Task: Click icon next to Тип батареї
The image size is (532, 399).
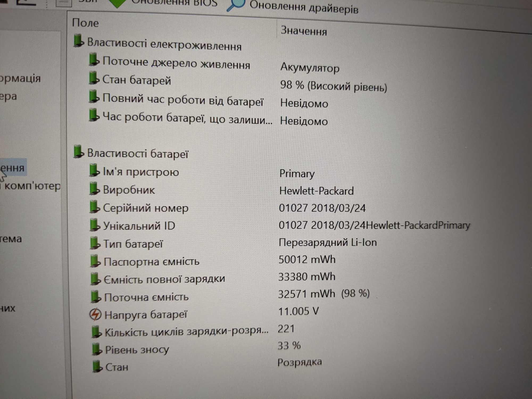Action: (95, 243)
